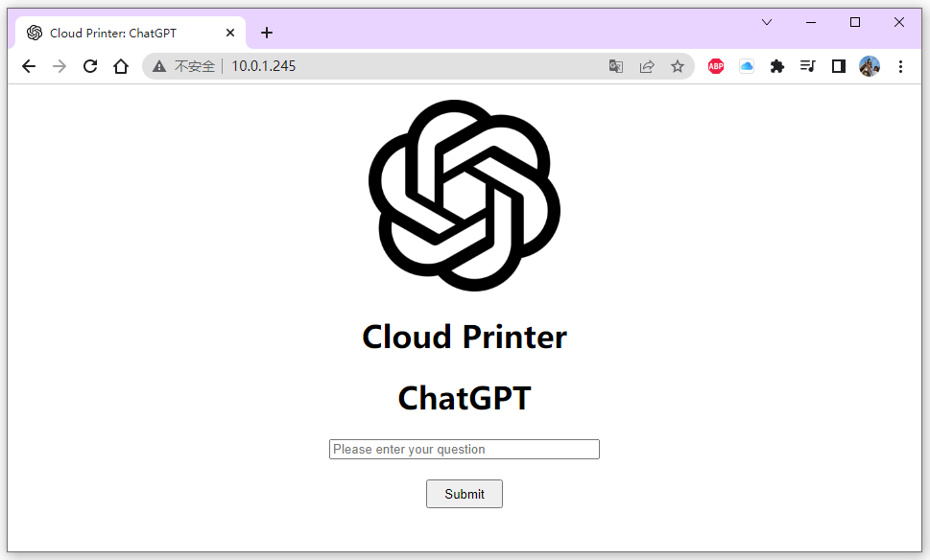The height and width of the screenshot is (560, 930).
Task: Open the Adblock Plus extension
Action: pos(716,66)
